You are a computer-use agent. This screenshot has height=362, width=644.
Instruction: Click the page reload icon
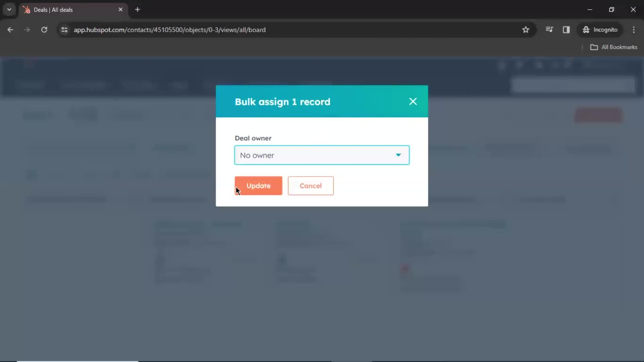[44, 29]
